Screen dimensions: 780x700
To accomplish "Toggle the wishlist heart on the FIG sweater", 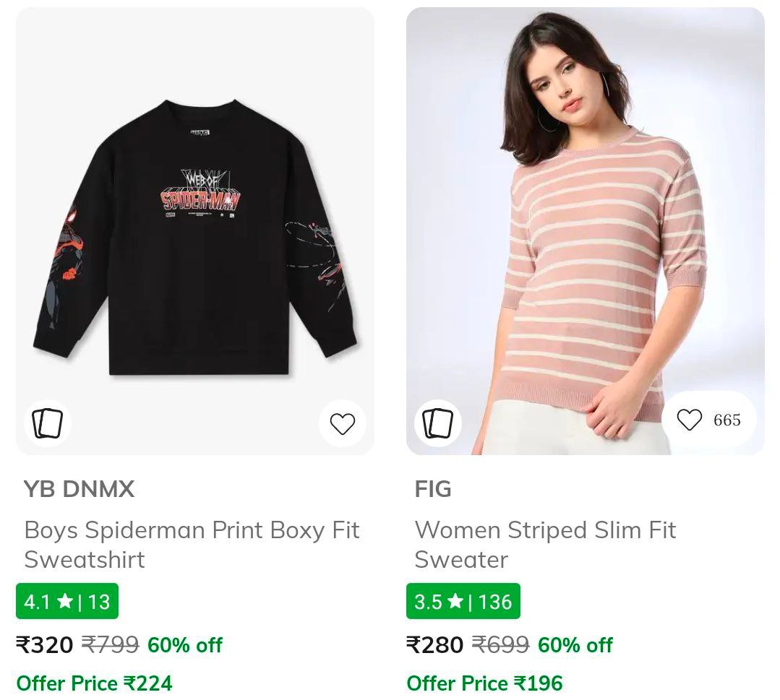I will [689, 419].
